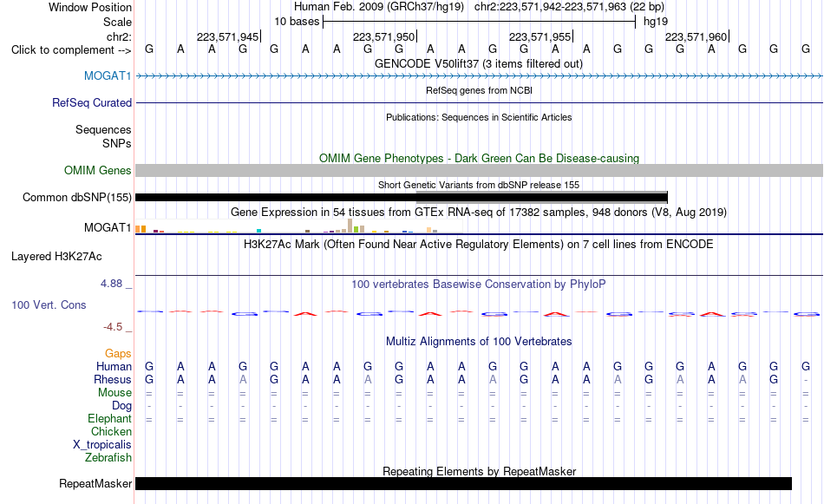Click the 4.88 PhyloP upper scale value
824x504 pixels.
111,284
